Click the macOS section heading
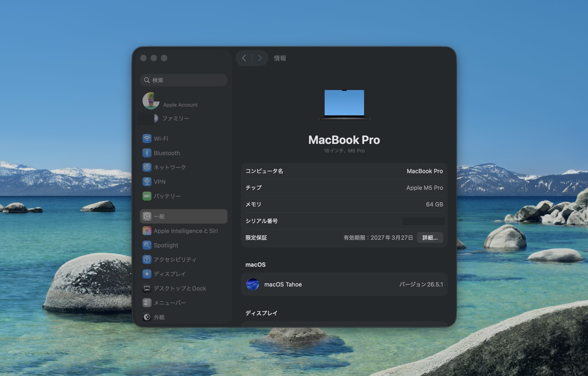 point(255,265)
